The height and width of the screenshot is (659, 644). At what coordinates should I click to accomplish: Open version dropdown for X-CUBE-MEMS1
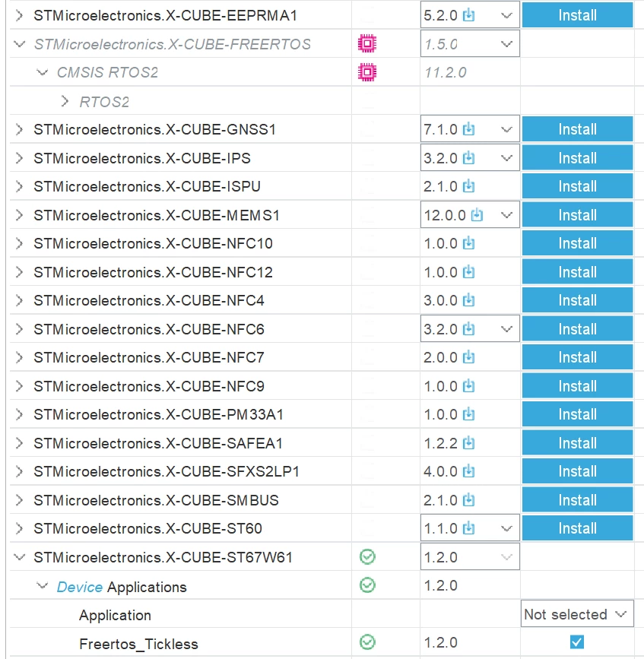coord(506,215)
